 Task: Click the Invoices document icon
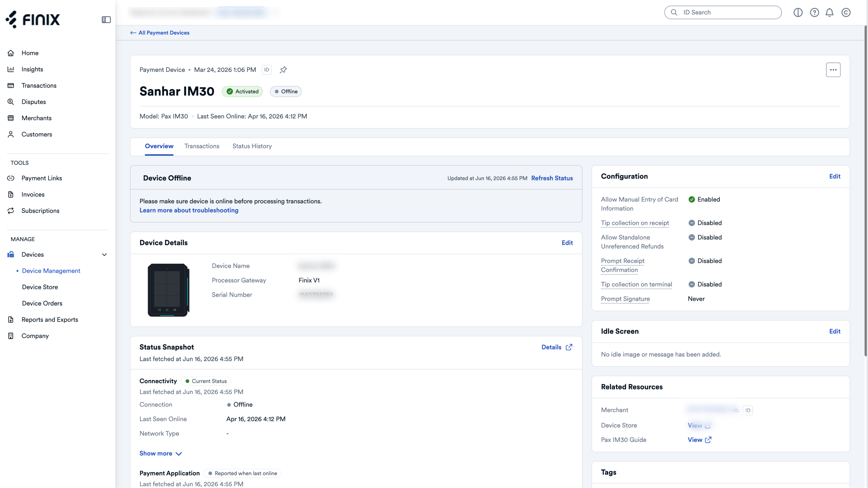click(11, 195)
